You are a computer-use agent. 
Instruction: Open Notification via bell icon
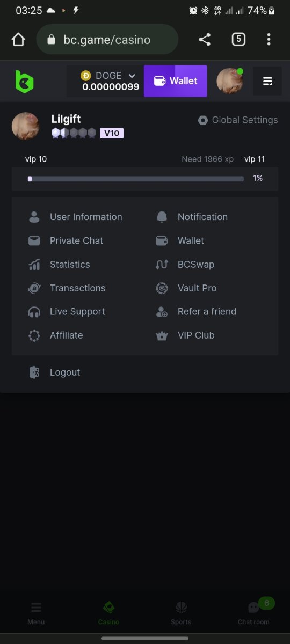coord(162,217)
